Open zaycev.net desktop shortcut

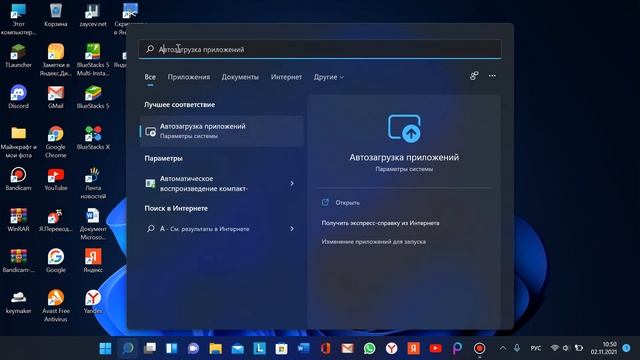93,16
